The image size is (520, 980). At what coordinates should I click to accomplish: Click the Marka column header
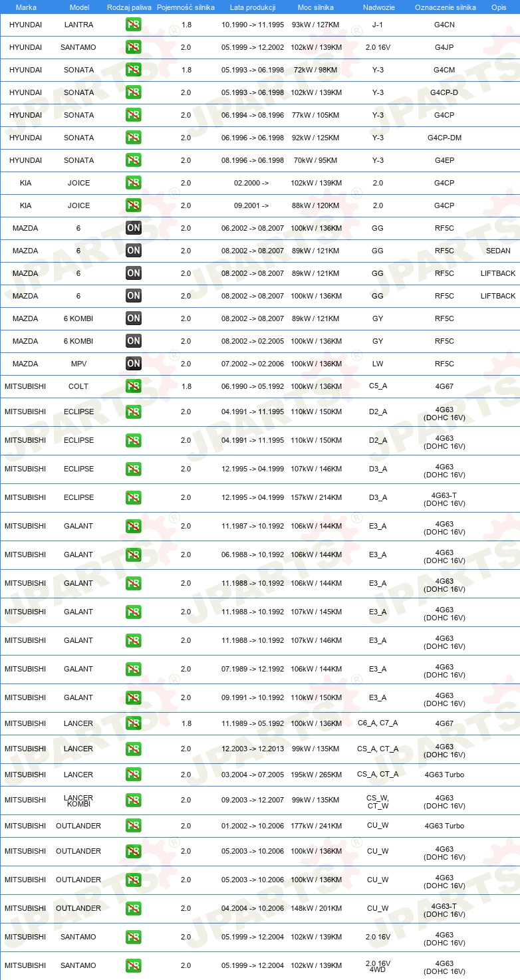coord(26,7)
